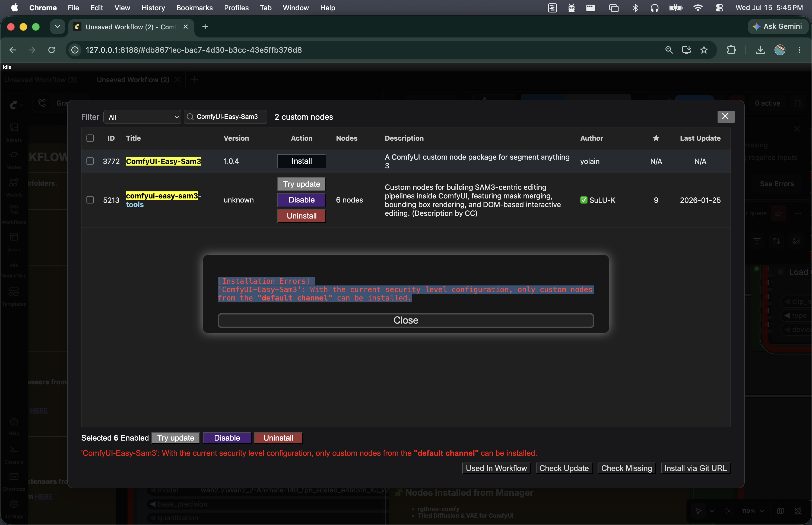Click the yolain author cell

[x=590, y=161]
